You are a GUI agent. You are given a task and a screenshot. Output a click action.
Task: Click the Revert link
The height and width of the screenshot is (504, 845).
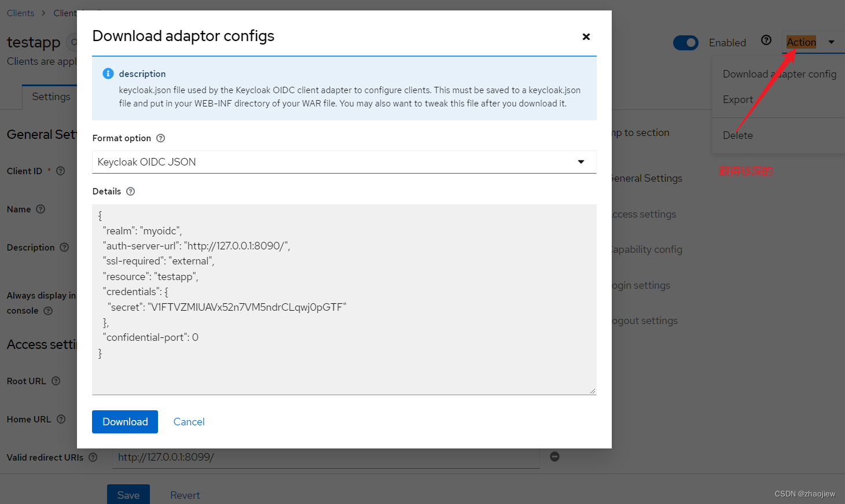point(185,495)
